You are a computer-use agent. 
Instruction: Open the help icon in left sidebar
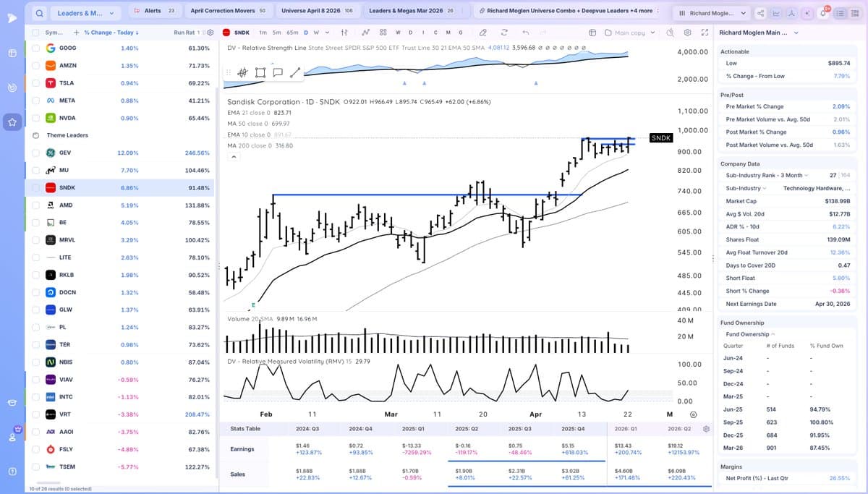[12, 472]
